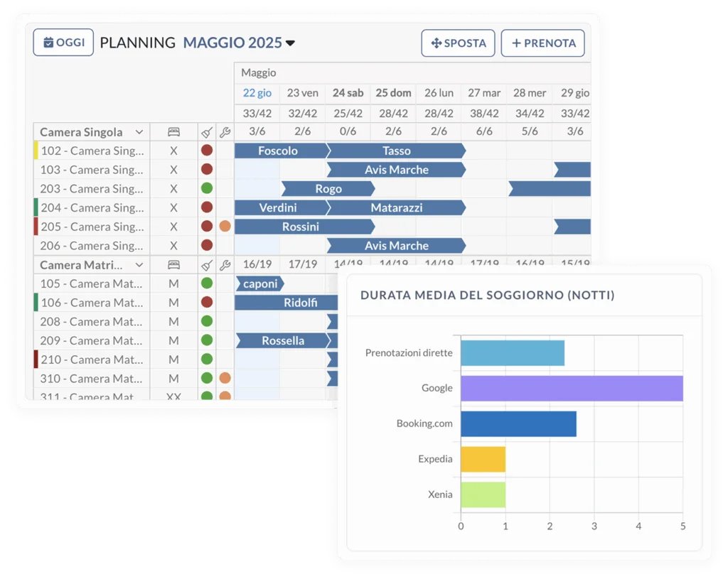Click the green Xenia chart bar
This screenshot has height=579, width=728.
point(483,494)
